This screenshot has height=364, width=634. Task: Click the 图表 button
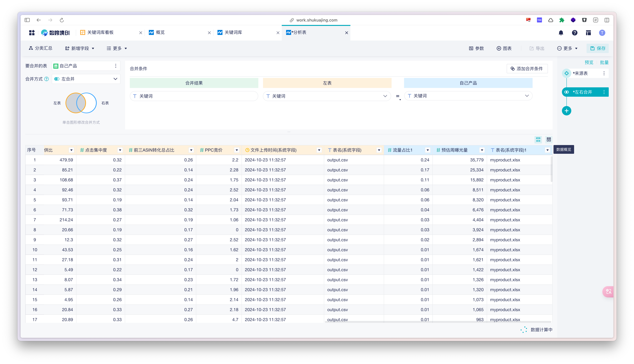pyautogui.click(x=504, y=48)
